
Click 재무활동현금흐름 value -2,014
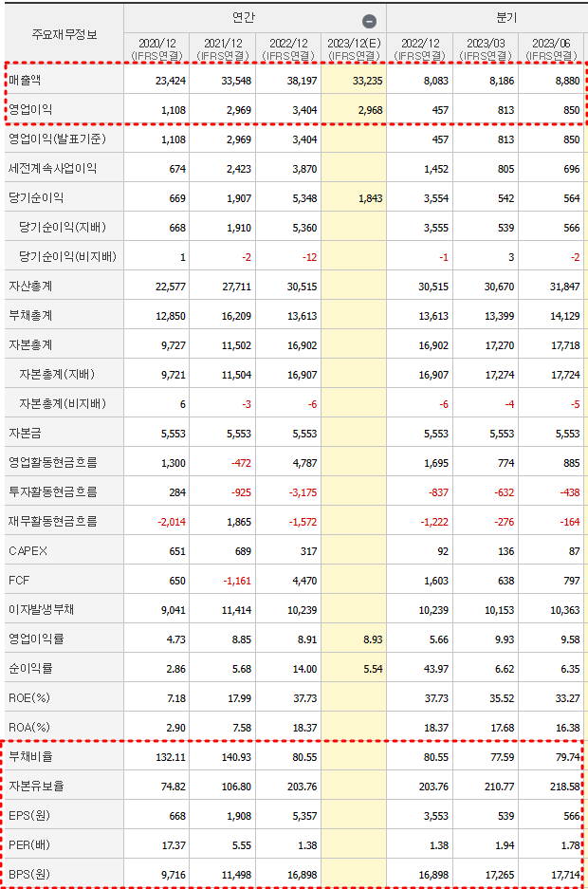172,522
